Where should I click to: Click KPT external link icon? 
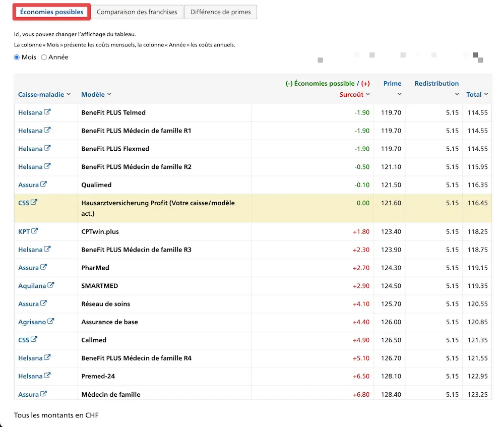tap(34, 231)
